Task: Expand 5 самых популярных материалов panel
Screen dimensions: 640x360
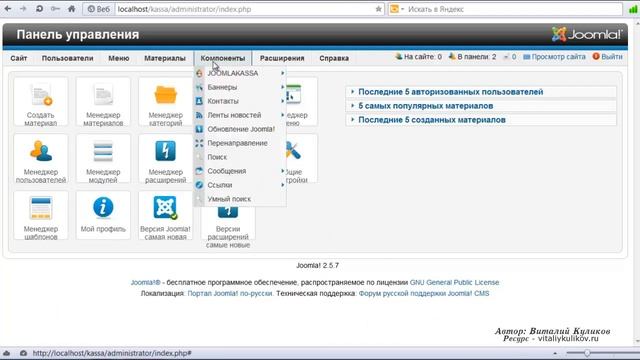Action: tap(481, 106)
